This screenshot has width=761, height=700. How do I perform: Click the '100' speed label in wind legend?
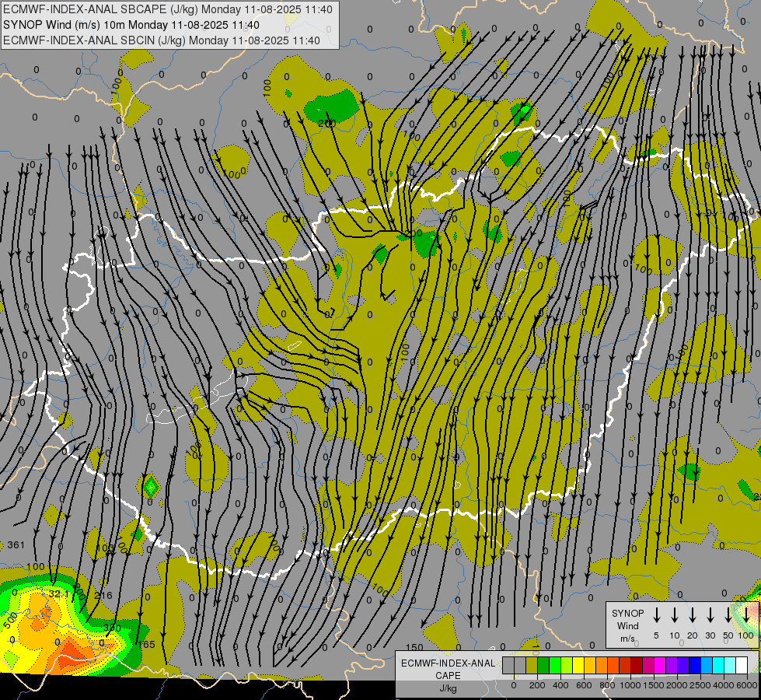(745, 635)
